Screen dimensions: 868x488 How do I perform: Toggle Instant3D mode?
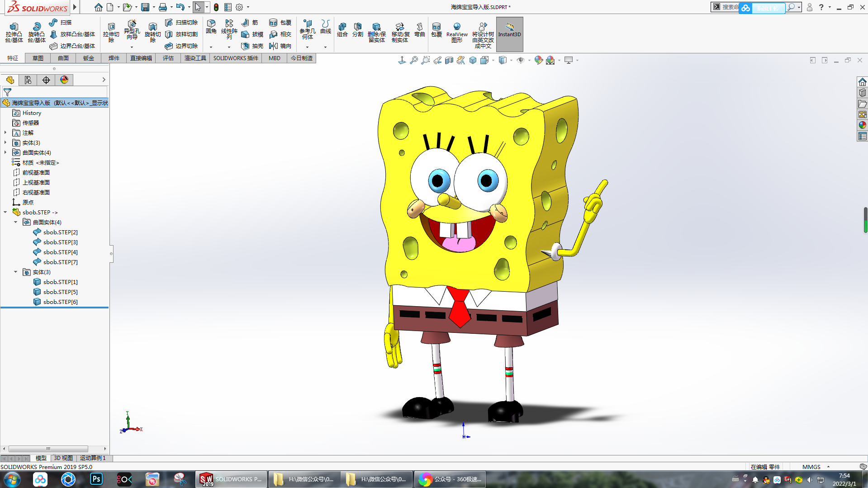[509, 34]
